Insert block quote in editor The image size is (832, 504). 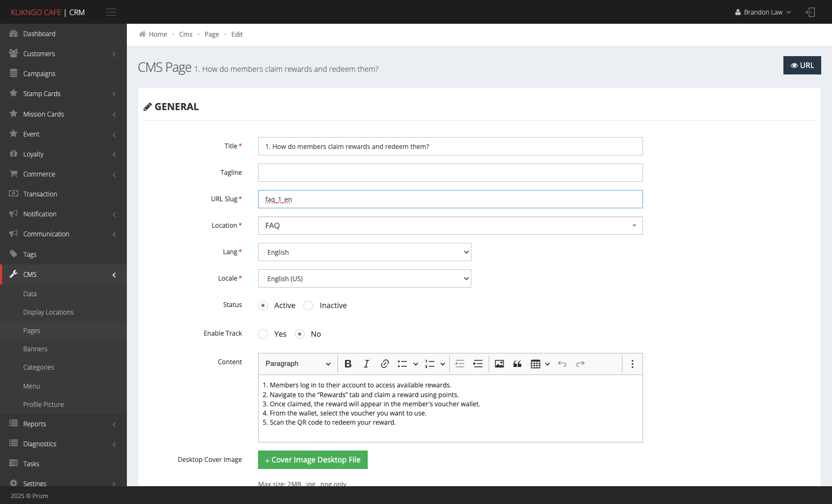(517, 364)
